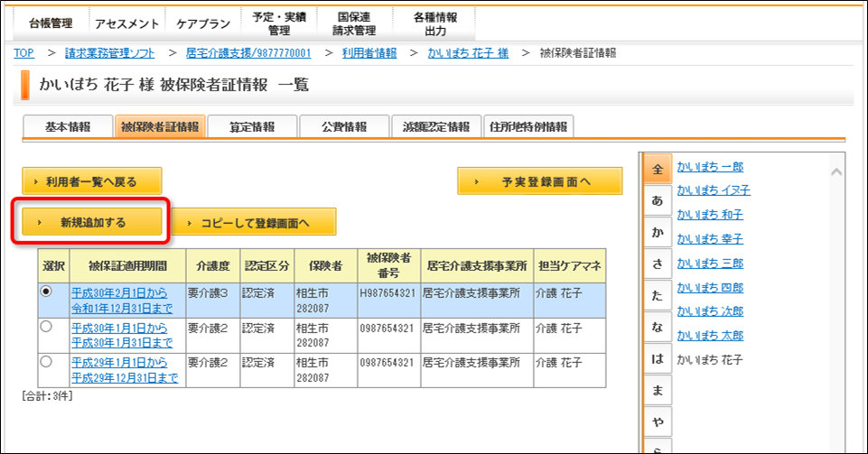The height and width of the screenshot is (454, 868).
Task: Switch to the 基本情報 tab
Action: [x=68, y=126]
